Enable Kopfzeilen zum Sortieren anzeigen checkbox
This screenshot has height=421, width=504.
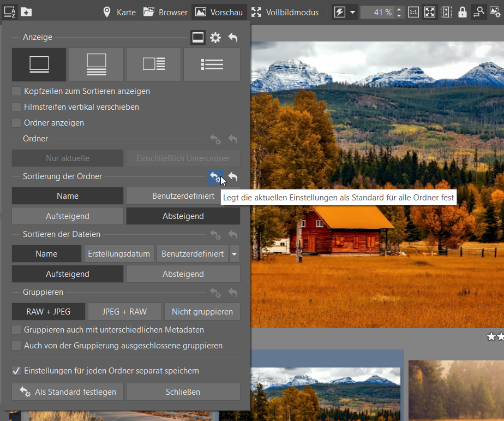click(x=16, y=91)
